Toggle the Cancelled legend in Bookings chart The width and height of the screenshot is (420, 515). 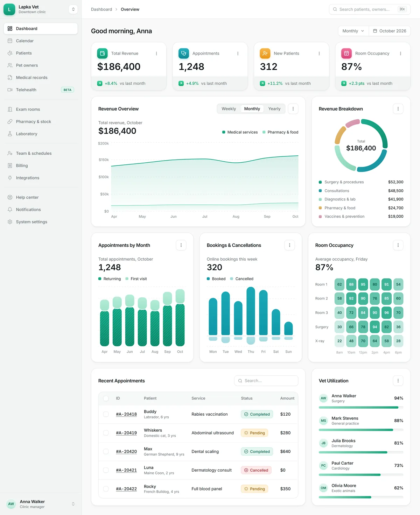tap(241, 279)
